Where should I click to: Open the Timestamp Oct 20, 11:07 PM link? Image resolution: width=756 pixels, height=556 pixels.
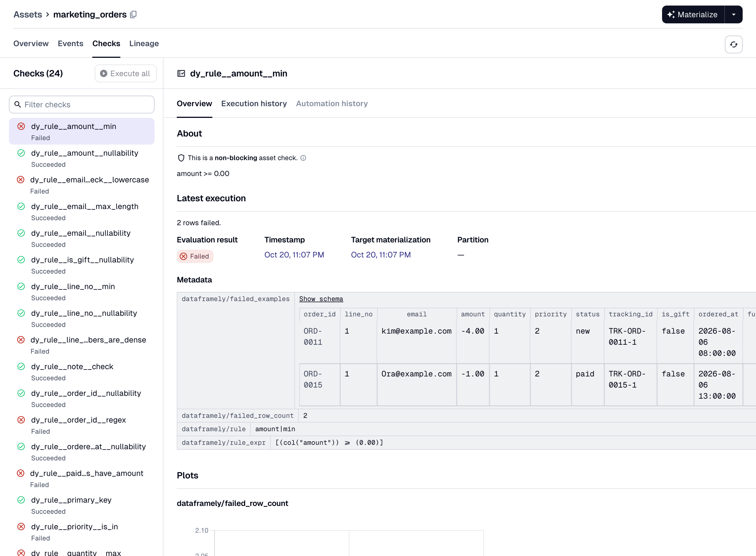294,255
